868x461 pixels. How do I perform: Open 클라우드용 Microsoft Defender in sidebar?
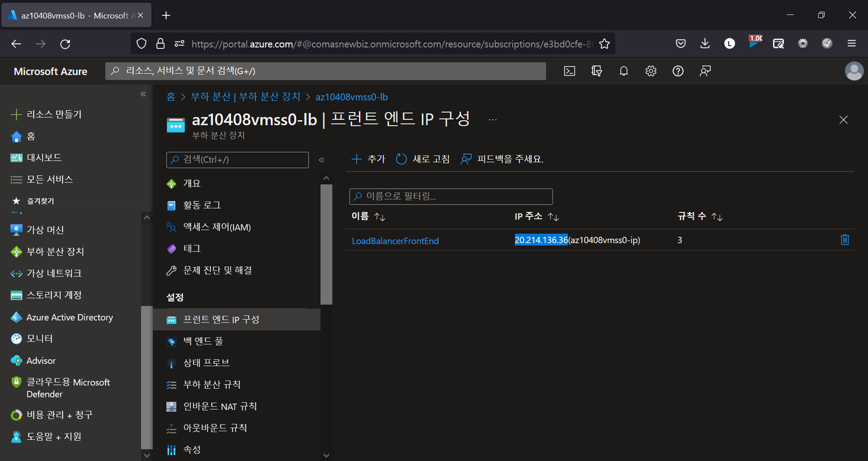coord(60,388)
